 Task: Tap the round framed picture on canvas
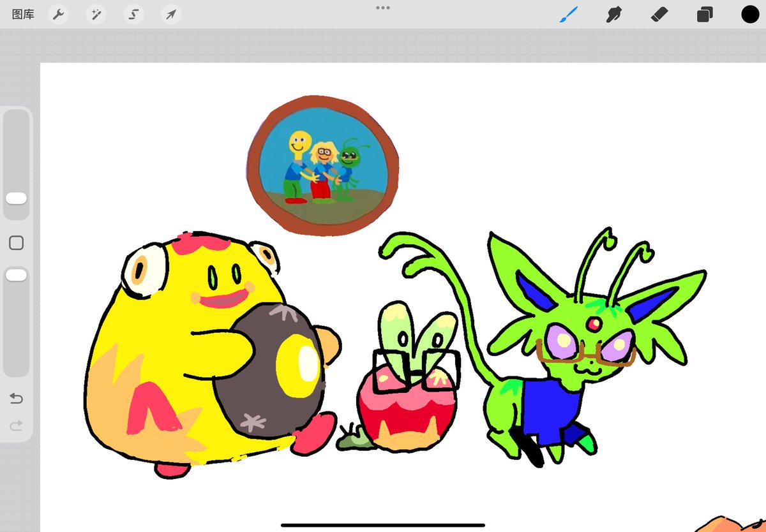324,165
